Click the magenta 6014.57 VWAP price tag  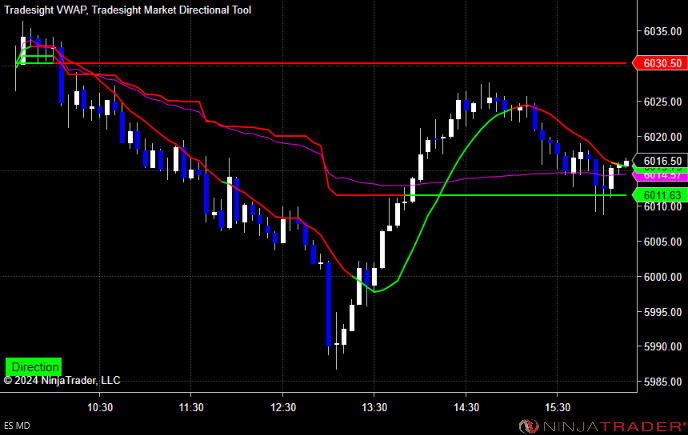click(x=660, y=176)
